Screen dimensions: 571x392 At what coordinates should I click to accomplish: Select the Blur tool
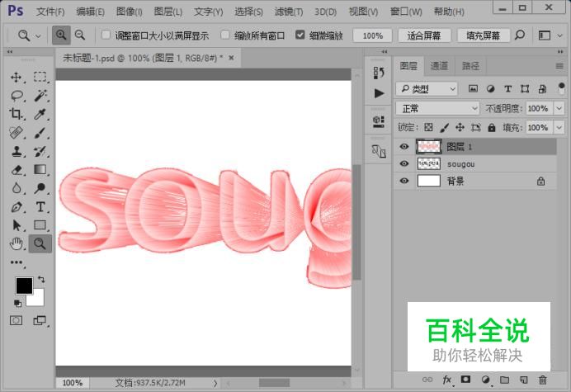tap(16, 188)
